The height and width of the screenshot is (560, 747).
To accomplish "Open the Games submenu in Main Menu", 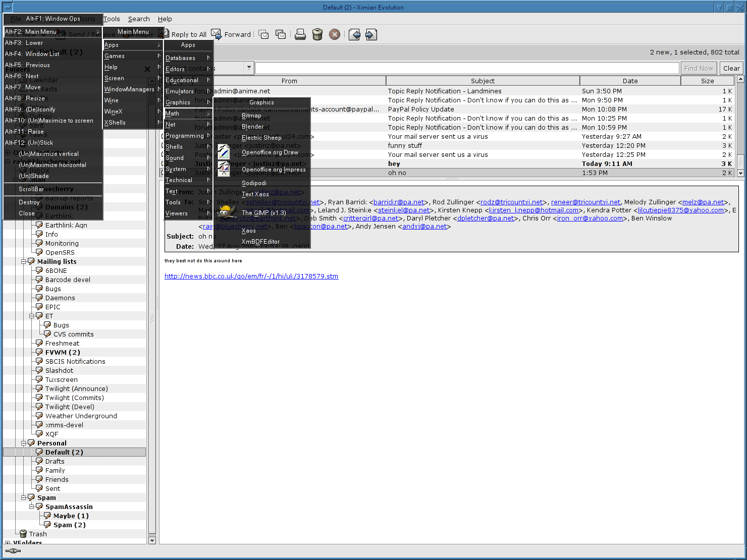I will click(x=133, y=56).
